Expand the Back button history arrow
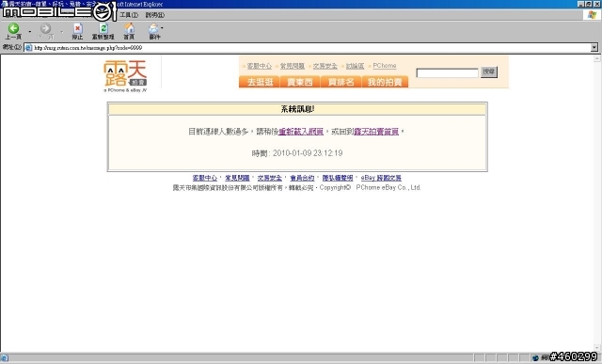 click(29, 31)
